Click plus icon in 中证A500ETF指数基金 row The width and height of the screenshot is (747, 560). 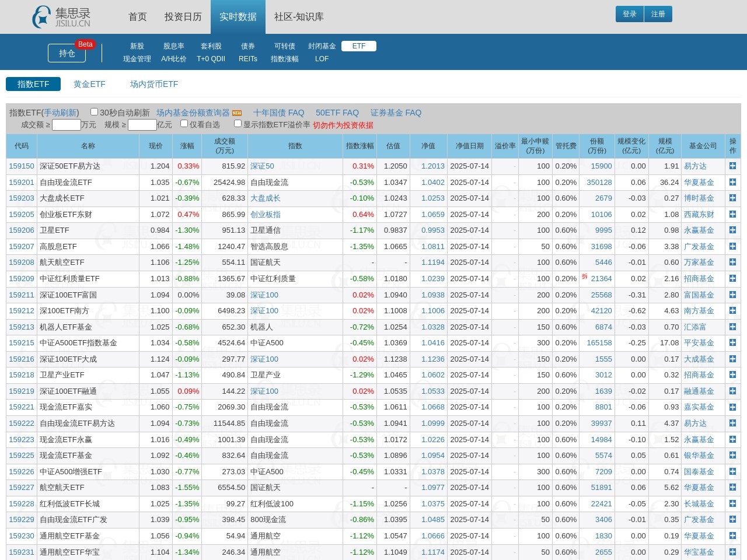(x=732, y=343)
